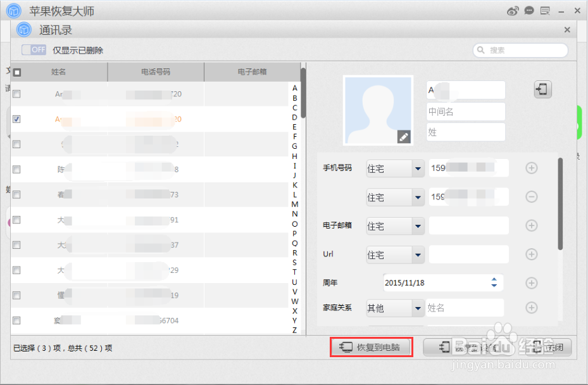Click the 周年 date field 2015/11/18
This screenshot has width=588, height=385.
coord(442,282)
